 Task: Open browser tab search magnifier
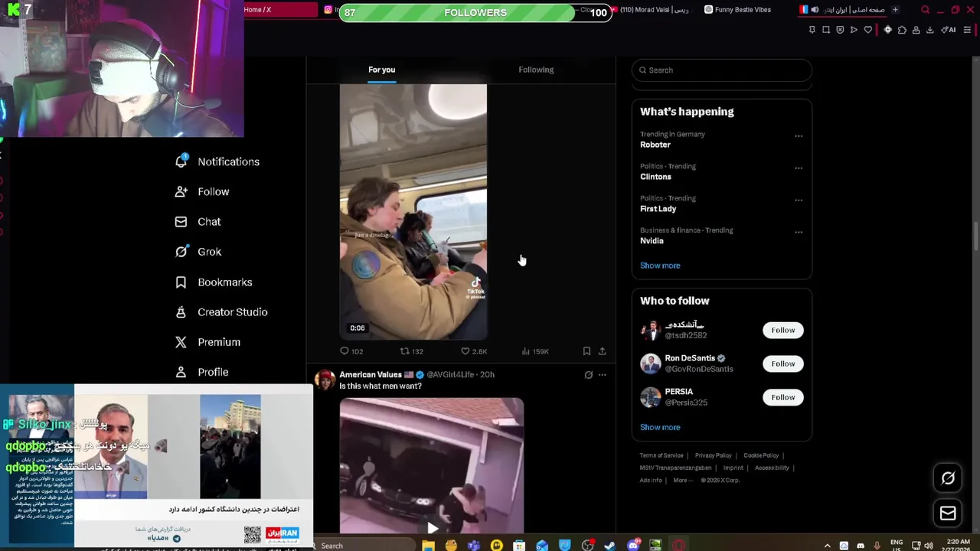(x=926, y=10)
